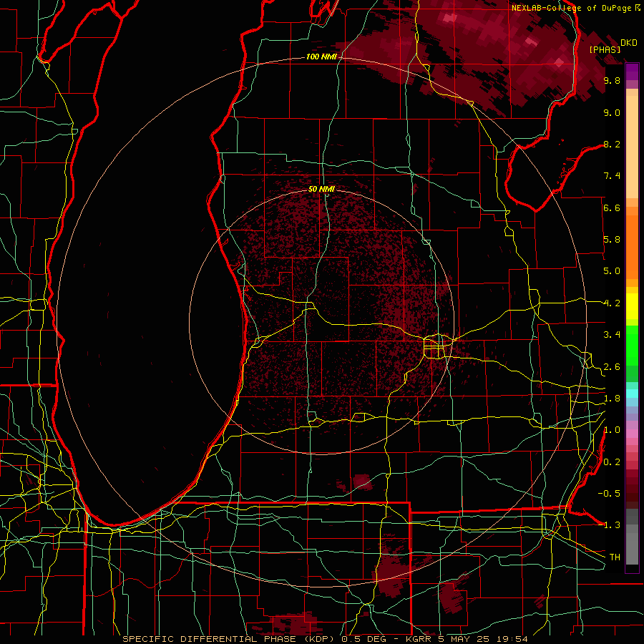Select the 6.6 scale value
This screenshot has height=644, width=644.
pos(612,208)
